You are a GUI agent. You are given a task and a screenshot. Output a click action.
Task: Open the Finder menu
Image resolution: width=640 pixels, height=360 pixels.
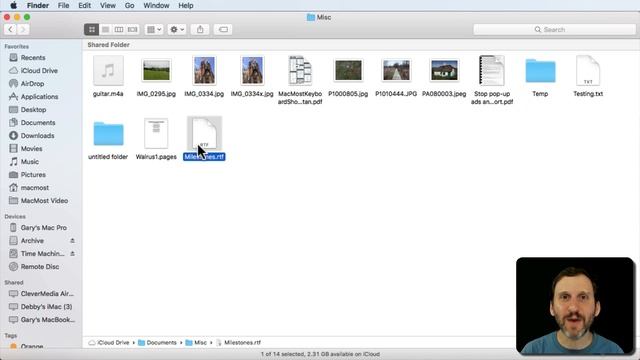pyautogui.click(x=38, y=5)
